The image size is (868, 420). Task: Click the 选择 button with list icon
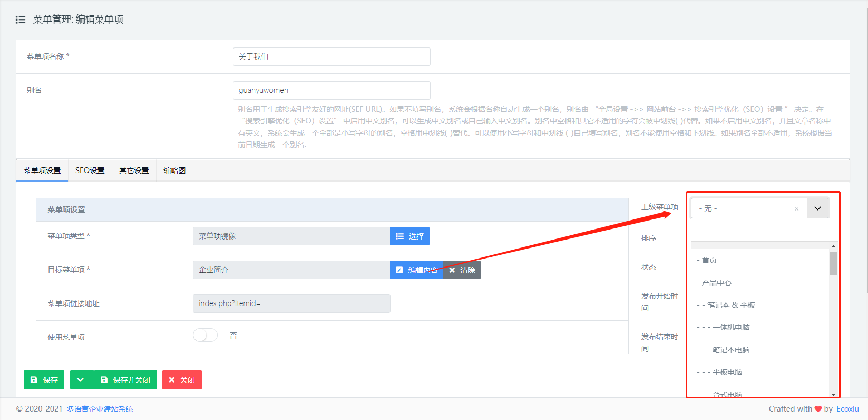tap(409, 236)
